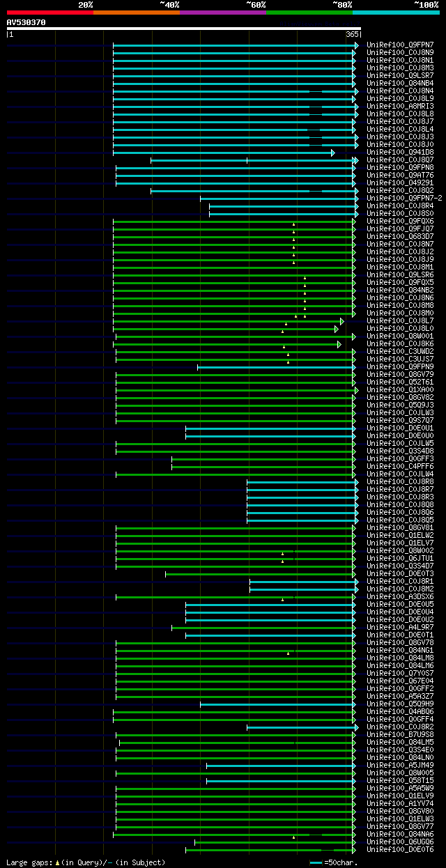Image resolution: width=446 pixels, height=868 pixels.
Task: Click the orange ~40% identity legend segment
Action: click(x=137, y=13)
